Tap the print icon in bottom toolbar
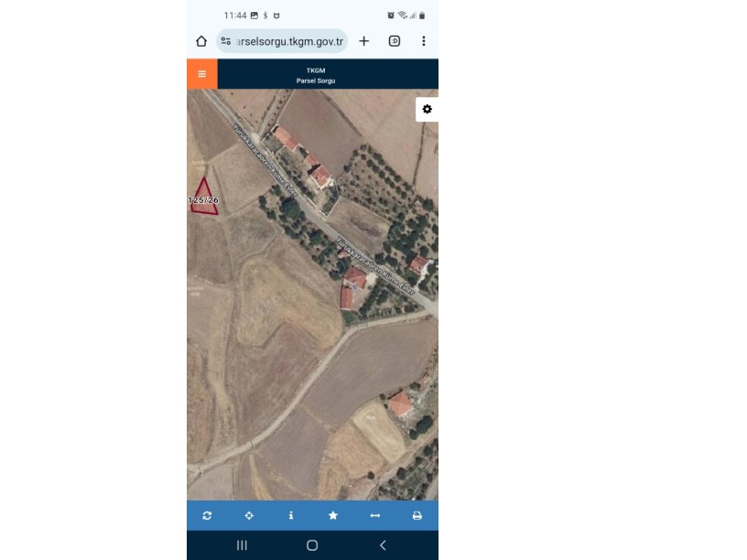Viewport: 747px width, 560px height. coord(417,516)
